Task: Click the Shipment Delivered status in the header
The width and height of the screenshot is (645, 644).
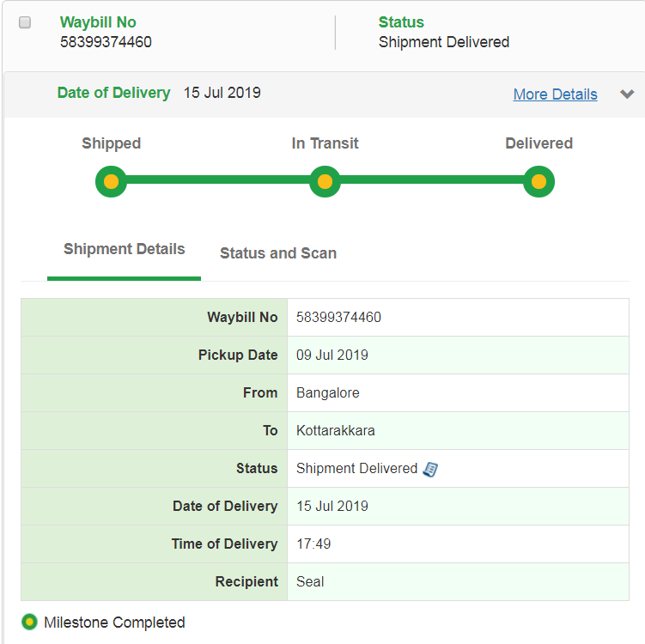Action: coord(443,42)
